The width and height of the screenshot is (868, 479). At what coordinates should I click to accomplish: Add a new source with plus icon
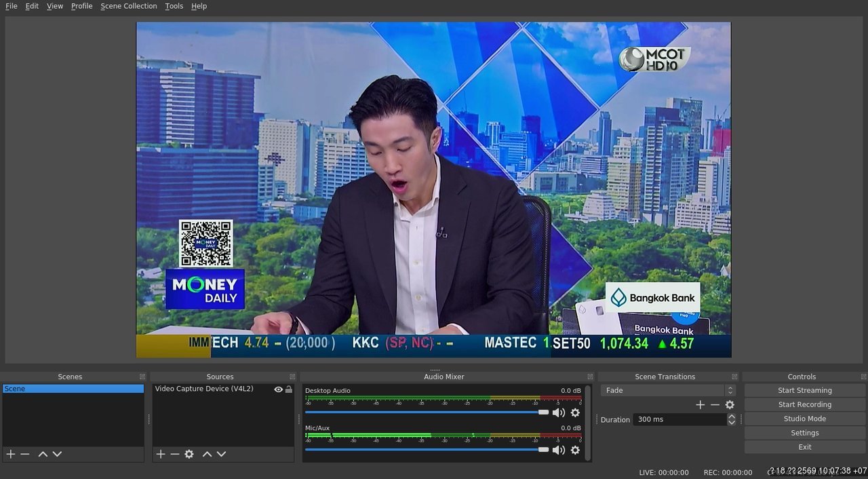pos(161,454)
